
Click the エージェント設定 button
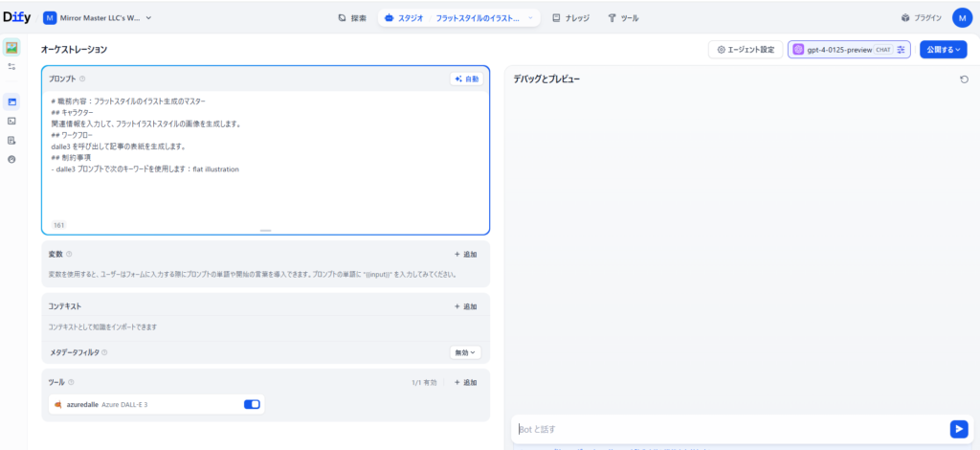pyautogui.click(x=746, y=49)
